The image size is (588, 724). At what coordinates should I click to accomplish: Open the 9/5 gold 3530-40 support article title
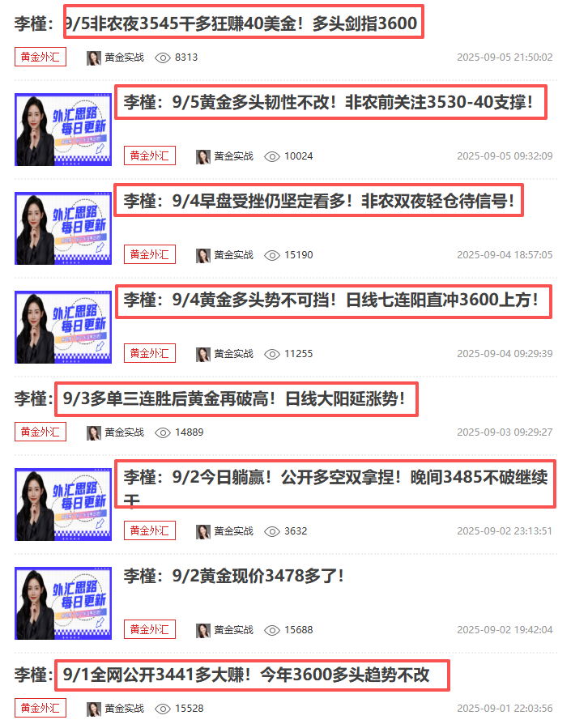tap(328, 102)
